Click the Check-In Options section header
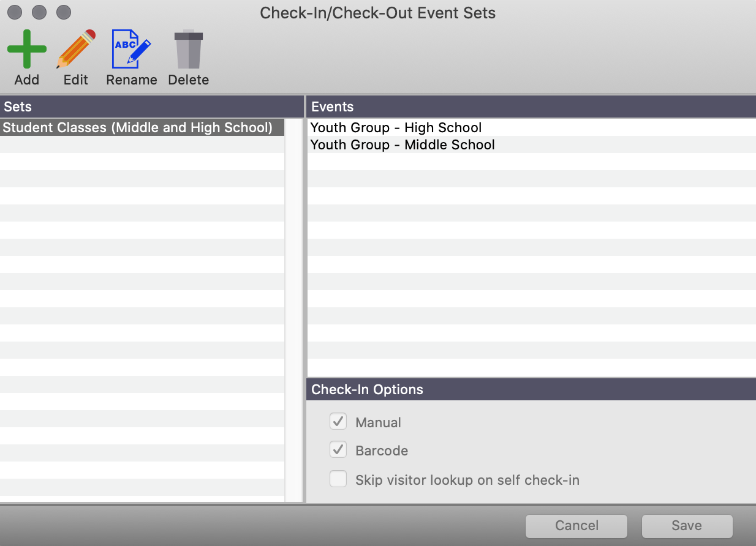756x546 pixels. pyautogui.click(x=366, y=389)
